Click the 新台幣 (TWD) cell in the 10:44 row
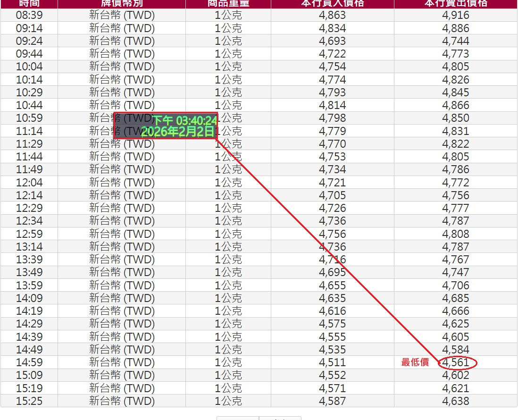 (122, 105)
